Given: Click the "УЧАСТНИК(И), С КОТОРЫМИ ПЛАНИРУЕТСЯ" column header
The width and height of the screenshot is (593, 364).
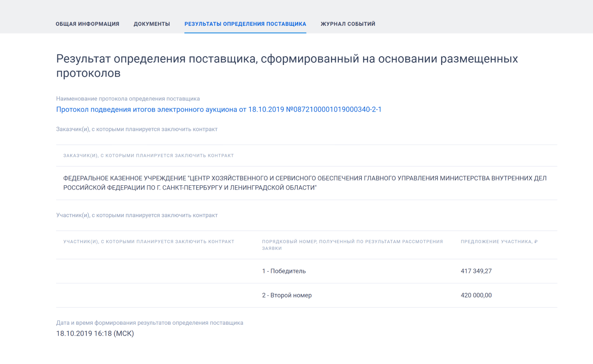Looking at the screenshot, I should pyautogui.click(x=148, y=241).
